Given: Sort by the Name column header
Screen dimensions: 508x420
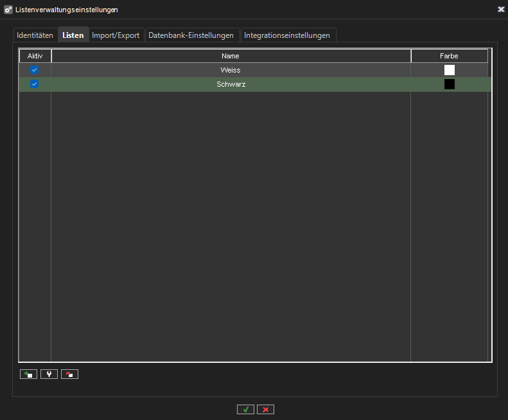Looking at the screenshot, I should pyautogui.click(x=231, y=56).
